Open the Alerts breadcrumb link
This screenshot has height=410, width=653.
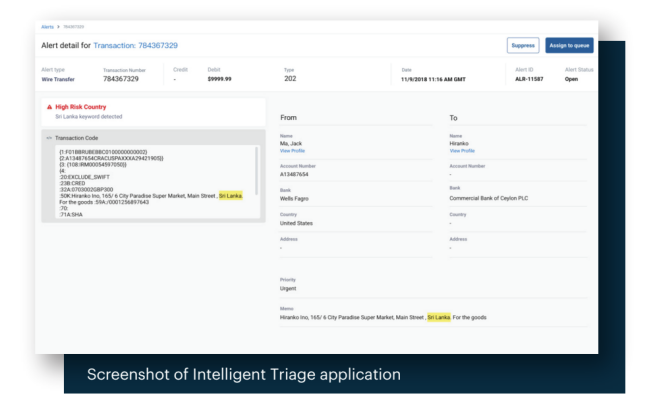click(47, 27)
